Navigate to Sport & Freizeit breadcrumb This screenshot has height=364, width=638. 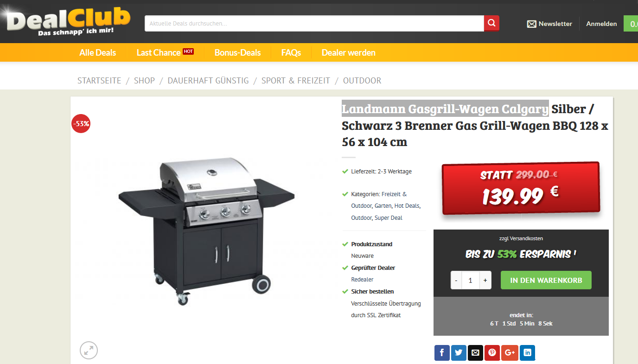[x=296, y=81]
